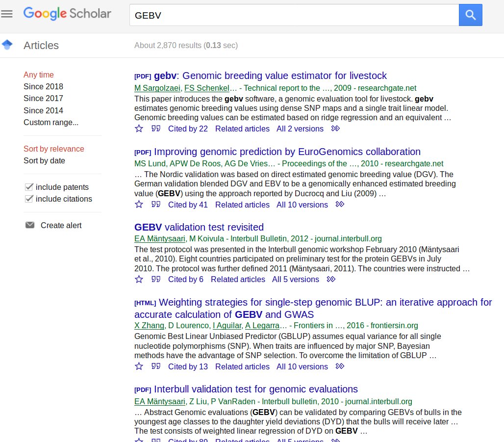504x442 pixels.
Task: Click the envelope icon for Create alert
Action: (x=30, y=225)
